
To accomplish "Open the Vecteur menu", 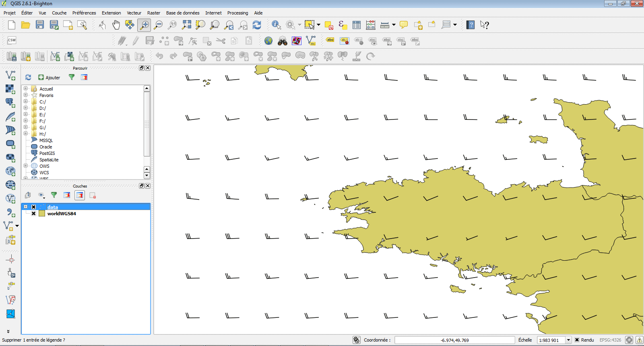I will coord(134,13).
